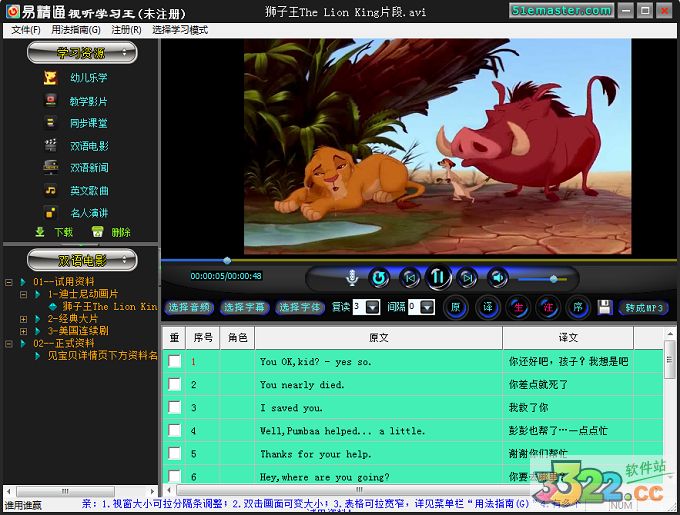The width and height of the screenshot is (680, 515).
Task: Jump to the previous sentence
Action: 410,277
